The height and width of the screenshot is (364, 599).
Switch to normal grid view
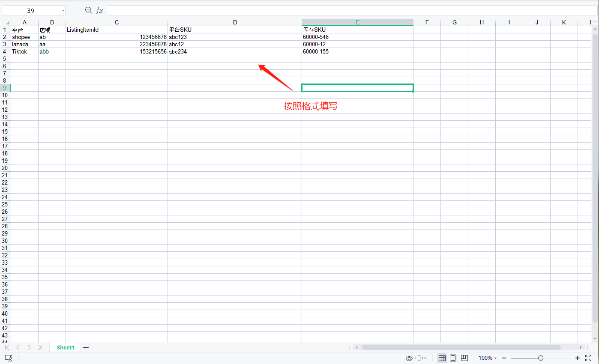pos(442,358)
